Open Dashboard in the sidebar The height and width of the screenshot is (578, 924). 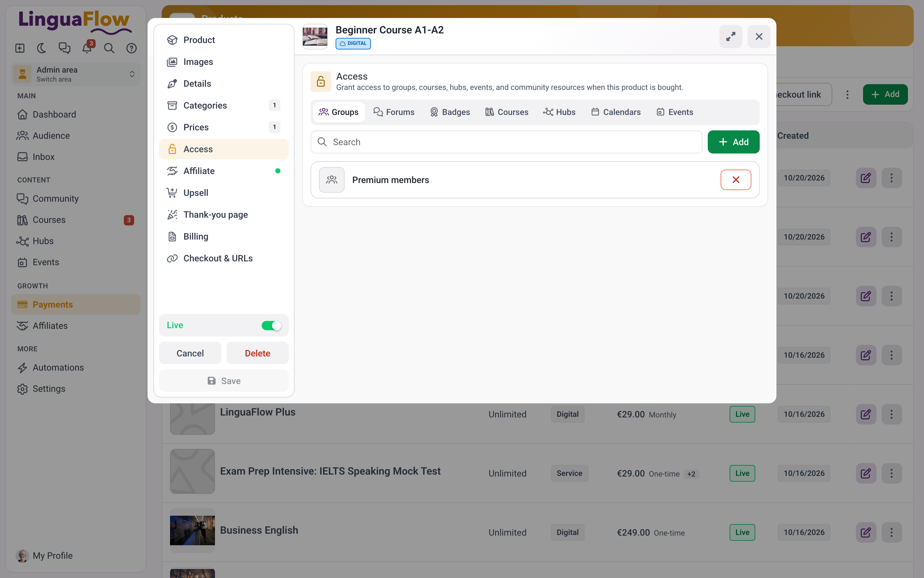[x=76, y=114]
